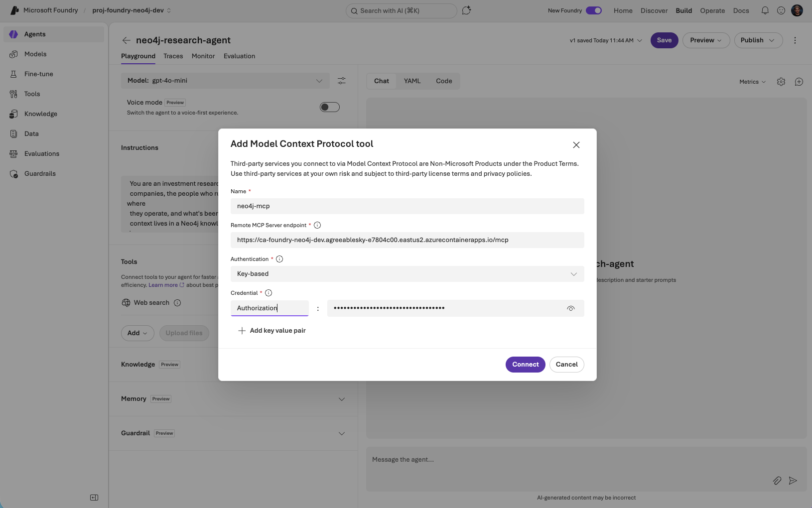Open model parameter settings sliders icon

tap(342, 81)
